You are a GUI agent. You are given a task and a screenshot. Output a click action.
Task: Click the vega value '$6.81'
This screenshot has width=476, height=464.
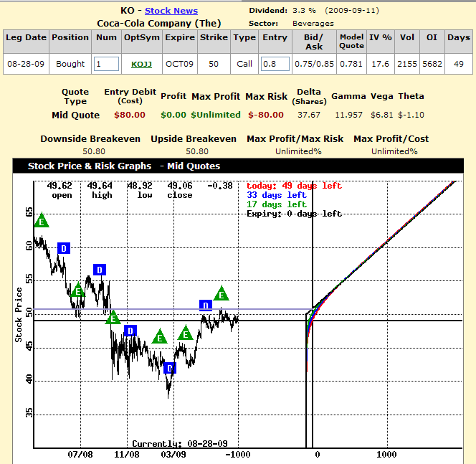(x=381, y=115)
